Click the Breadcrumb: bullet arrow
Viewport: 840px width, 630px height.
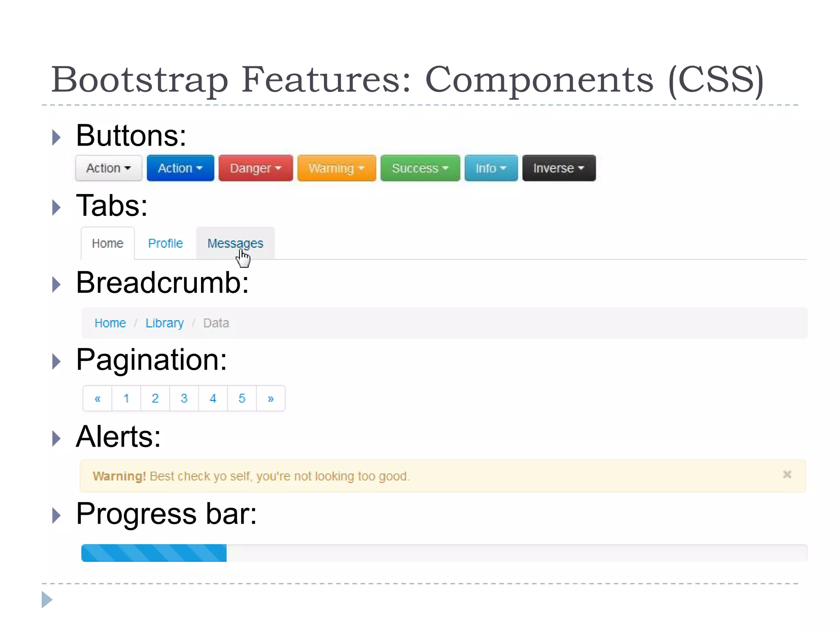(x=57, y=284)
